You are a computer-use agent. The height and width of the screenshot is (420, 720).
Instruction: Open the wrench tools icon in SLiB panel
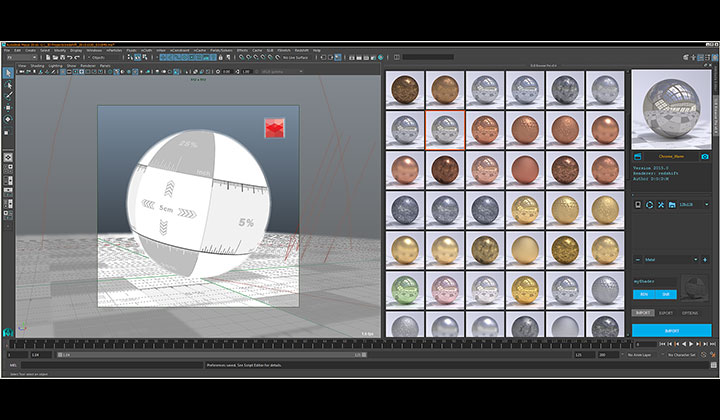point(661,205)
